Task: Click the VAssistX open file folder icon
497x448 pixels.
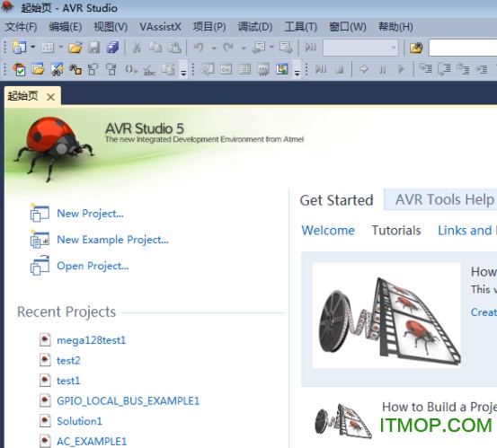Action: click(x=38, y=69)
